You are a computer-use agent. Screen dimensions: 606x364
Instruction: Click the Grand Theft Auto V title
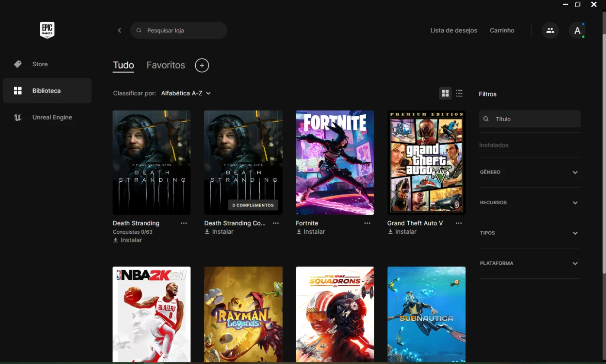tap(415, 223)
